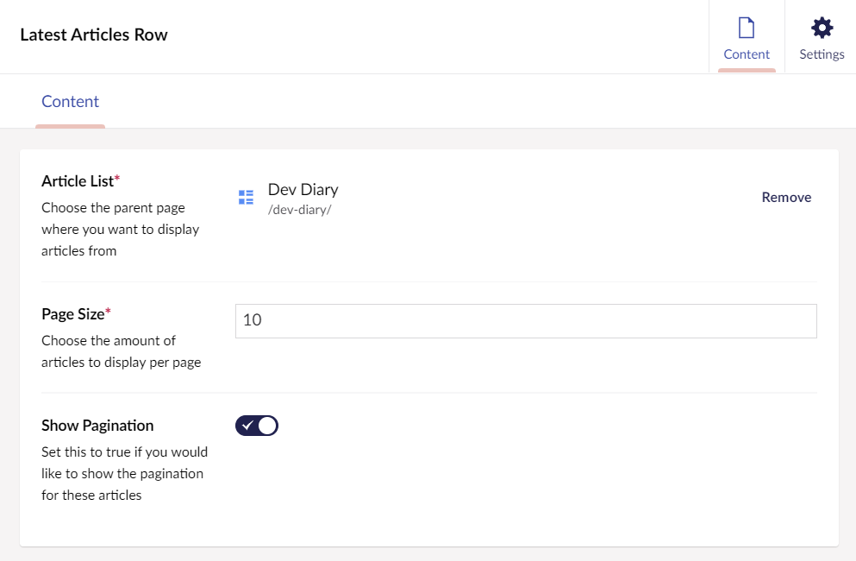Image resolution: width=856 pixels, height=561 pixels.
Task: Click the Show Pagination property label
Action: 97,426
